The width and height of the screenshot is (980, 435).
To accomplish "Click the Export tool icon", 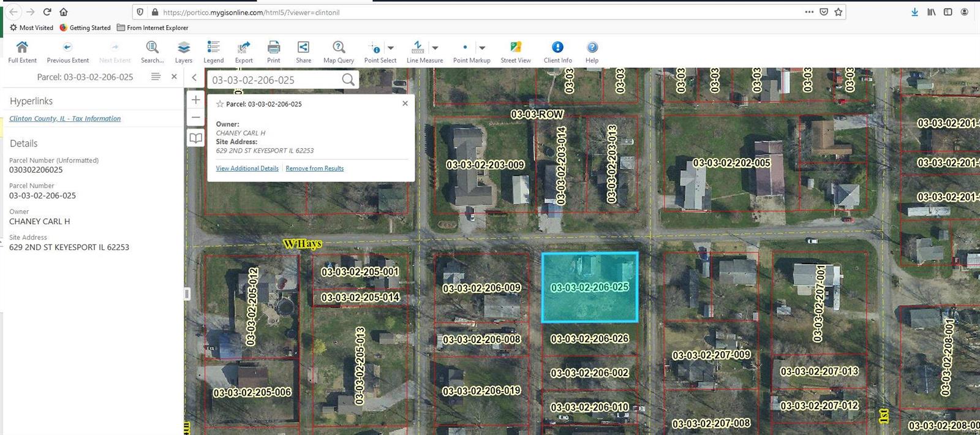I will point(244,48).
